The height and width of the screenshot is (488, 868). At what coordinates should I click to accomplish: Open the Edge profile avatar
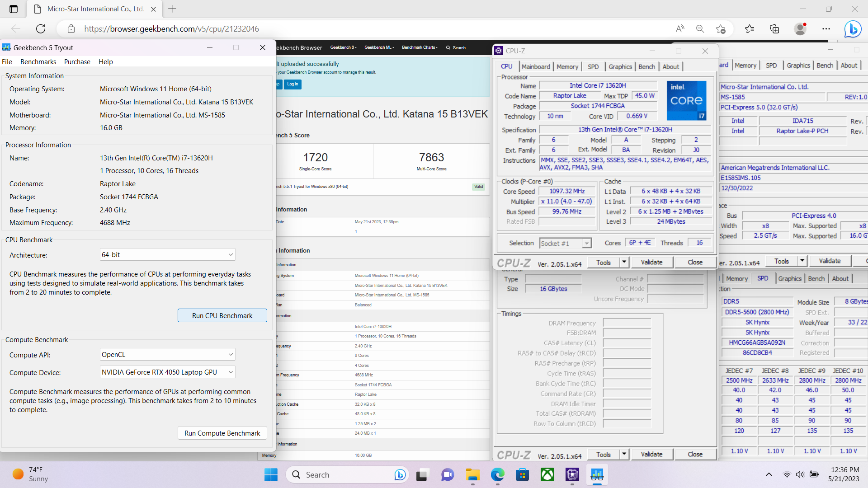[800, 29]
